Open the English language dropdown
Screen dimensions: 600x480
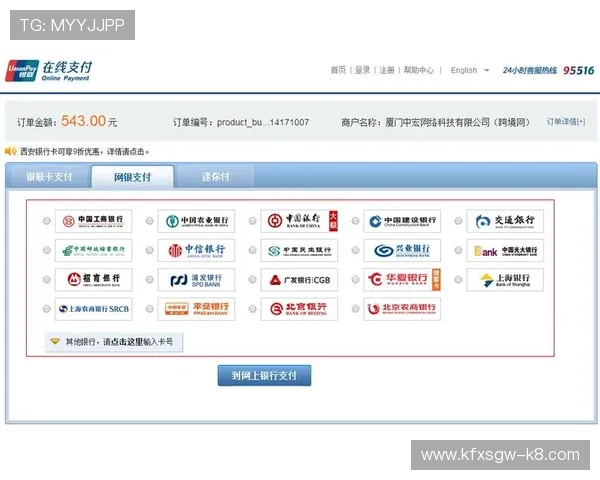click(470, 70)
